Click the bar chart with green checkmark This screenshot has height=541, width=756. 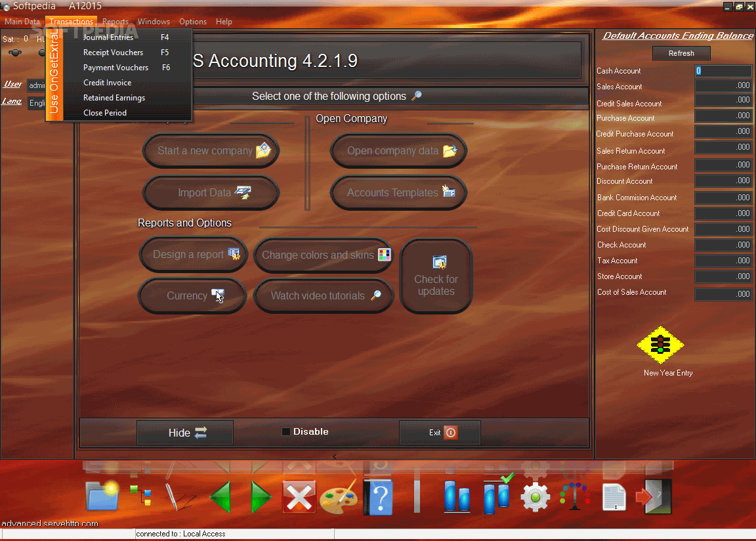[x=498, y=494]
